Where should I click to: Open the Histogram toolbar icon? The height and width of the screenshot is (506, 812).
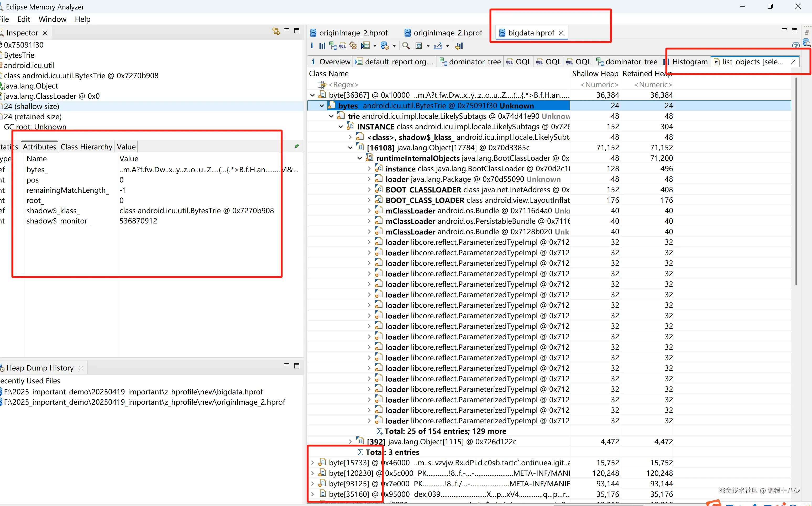coord(322,46)
